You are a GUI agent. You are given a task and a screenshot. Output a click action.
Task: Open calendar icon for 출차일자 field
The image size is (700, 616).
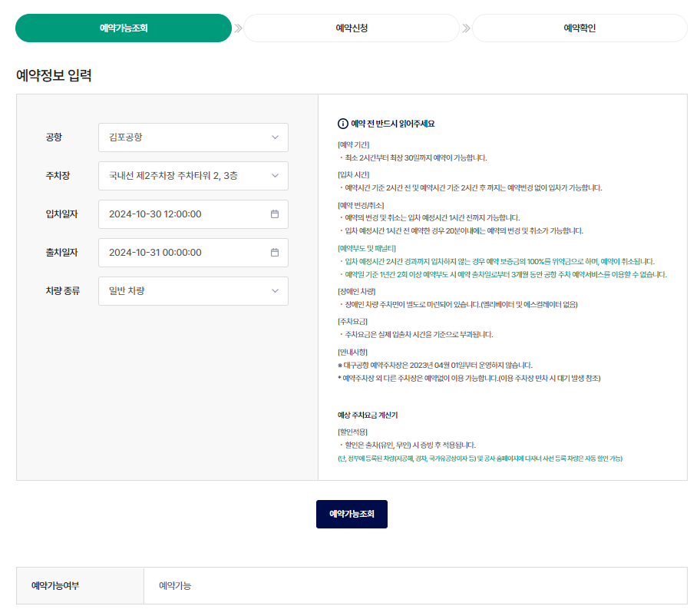click(275, 253)
